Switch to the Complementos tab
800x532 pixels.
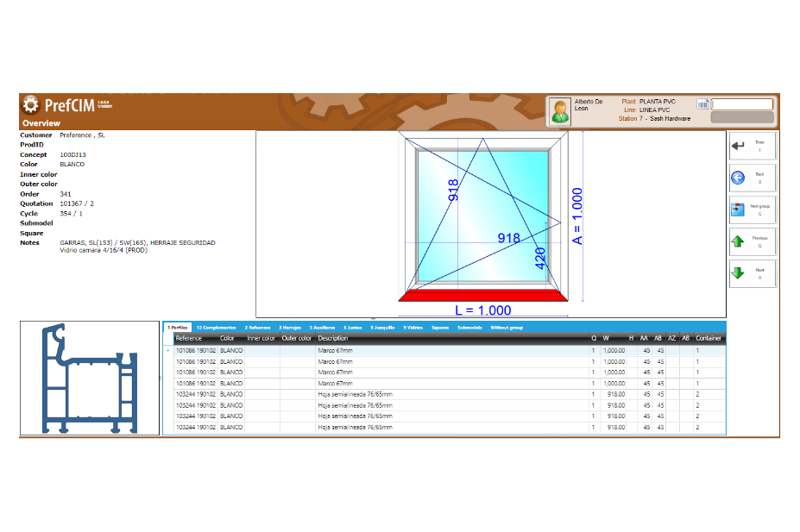[215, 328]
